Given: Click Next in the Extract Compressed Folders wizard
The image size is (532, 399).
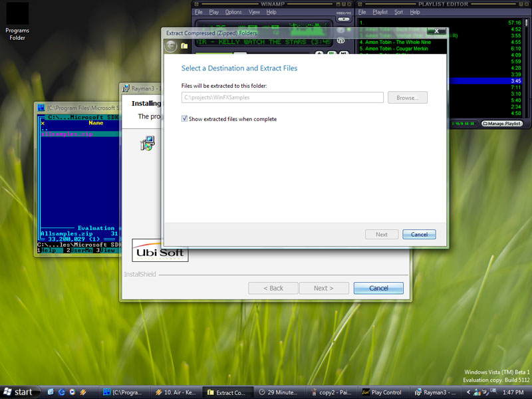Looking at the screenshot, I should click(x=382, y=235).
